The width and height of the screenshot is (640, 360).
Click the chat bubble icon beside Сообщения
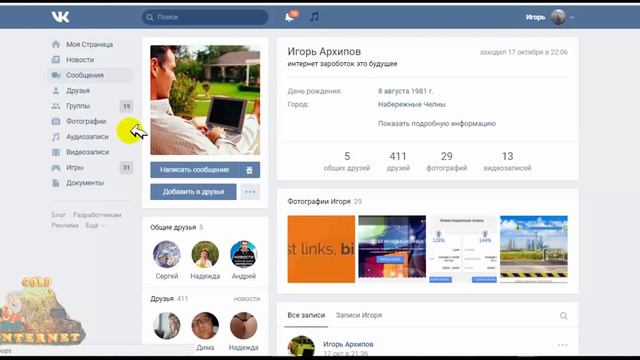point(56,75)
